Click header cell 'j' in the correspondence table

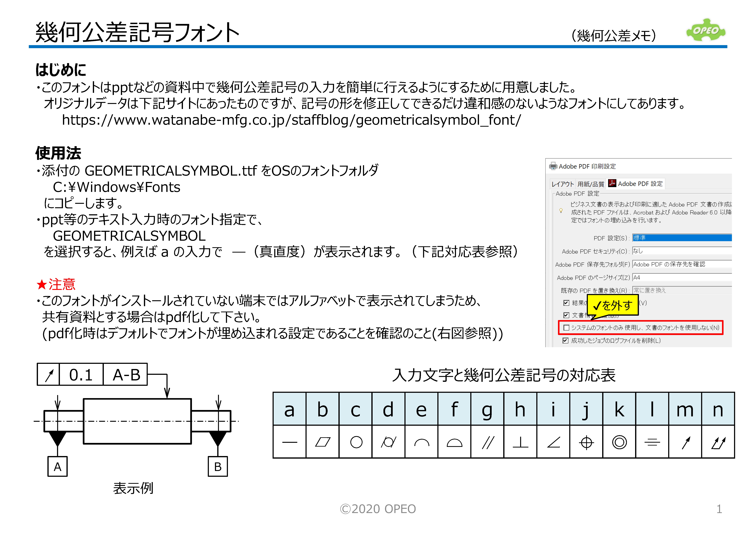click(x=586, y=409)
